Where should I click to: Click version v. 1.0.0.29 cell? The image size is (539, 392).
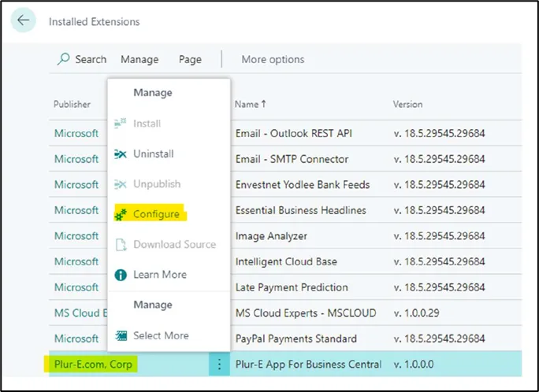point(416,313)
